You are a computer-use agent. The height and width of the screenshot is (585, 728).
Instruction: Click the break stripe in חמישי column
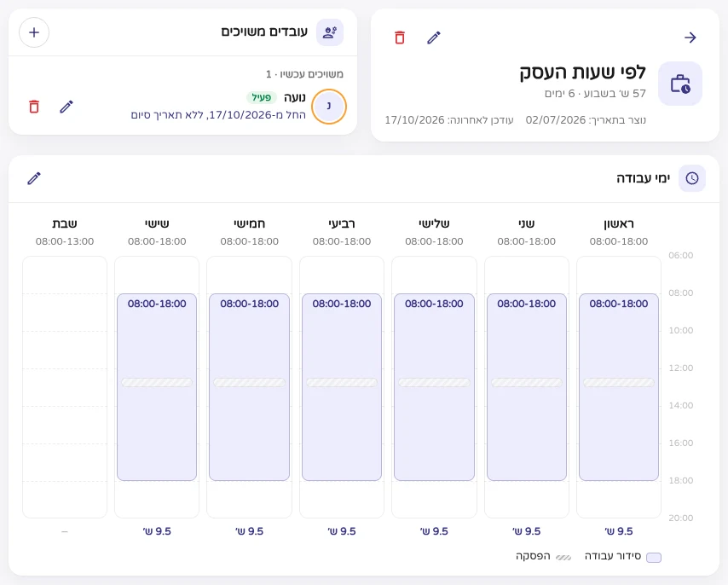[x=249, y=383]
